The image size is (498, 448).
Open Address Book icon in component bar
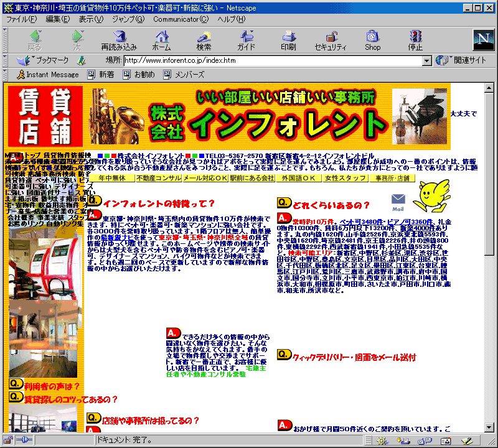click(446, 441)
